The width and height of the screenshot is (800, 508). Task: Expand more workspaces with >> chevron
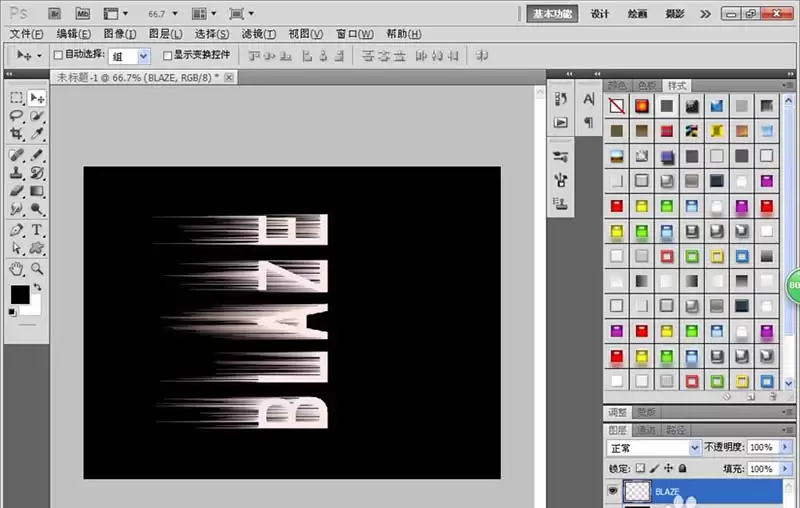[x=705, y=14]
